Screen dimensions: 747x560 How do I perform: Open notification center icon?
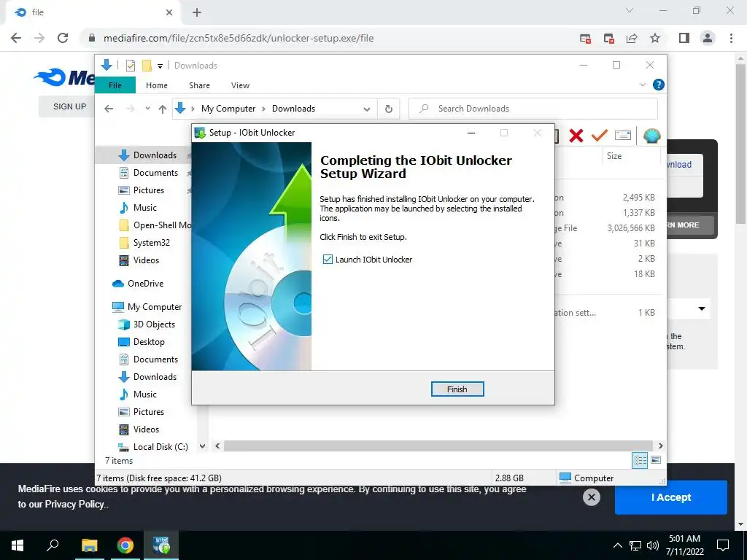pyautogui.click(x=723, y=545)
